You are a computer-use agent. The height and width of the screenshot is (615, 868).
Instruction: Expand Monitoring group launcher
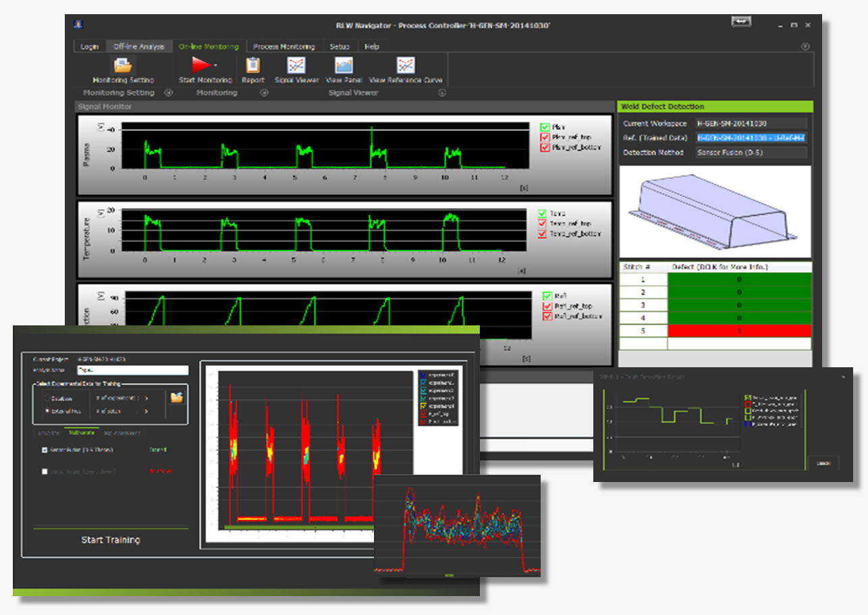point(265,93)
